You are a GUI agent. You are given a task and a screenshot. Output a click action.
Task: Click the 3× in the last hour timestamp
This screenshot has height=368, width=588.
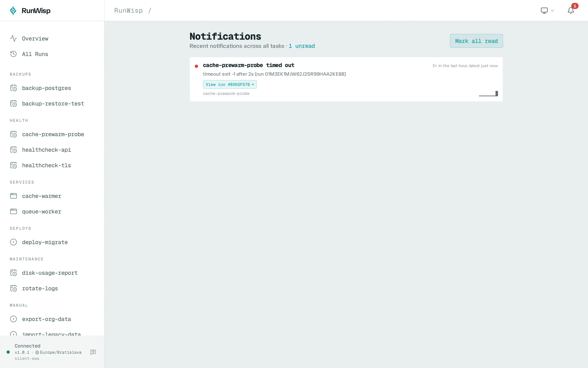click(465, 66)
